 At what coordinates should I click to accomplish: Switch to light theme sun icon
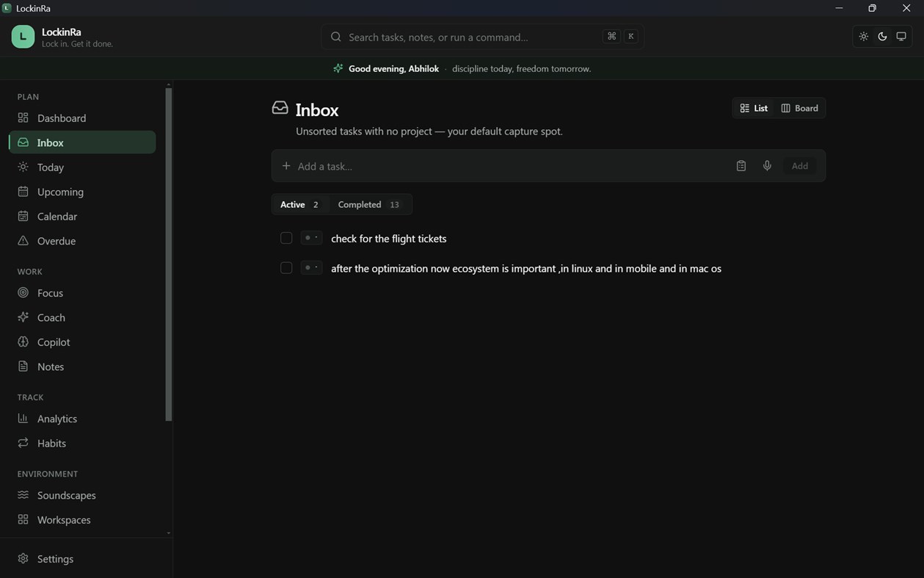(x=863, y=37)
